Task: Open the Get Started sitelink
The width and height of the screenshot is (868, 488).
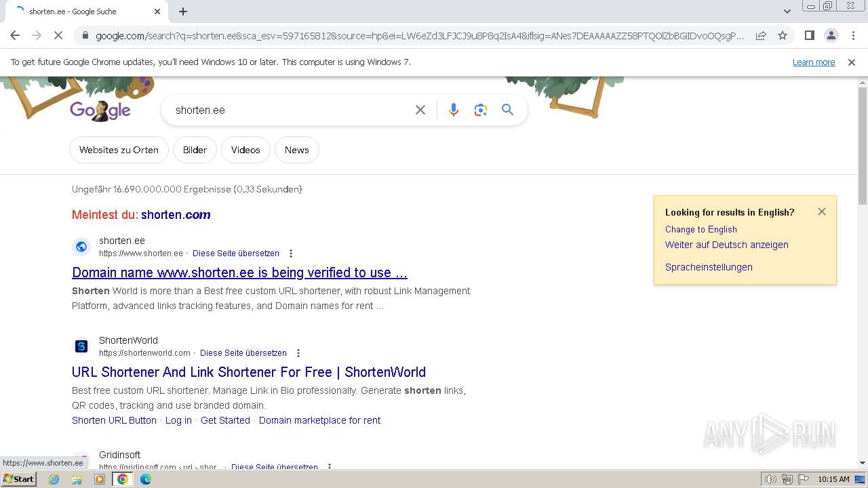Action: 225,420
